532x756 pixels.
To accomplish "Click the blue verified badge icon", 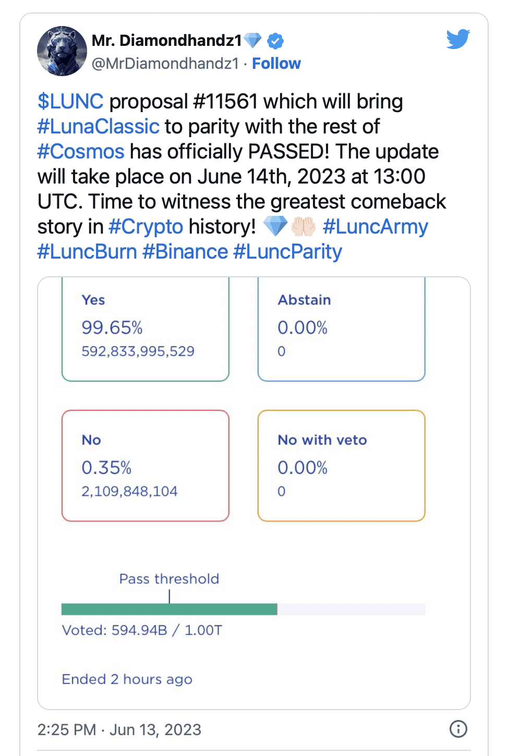I will tap(275, 41).
